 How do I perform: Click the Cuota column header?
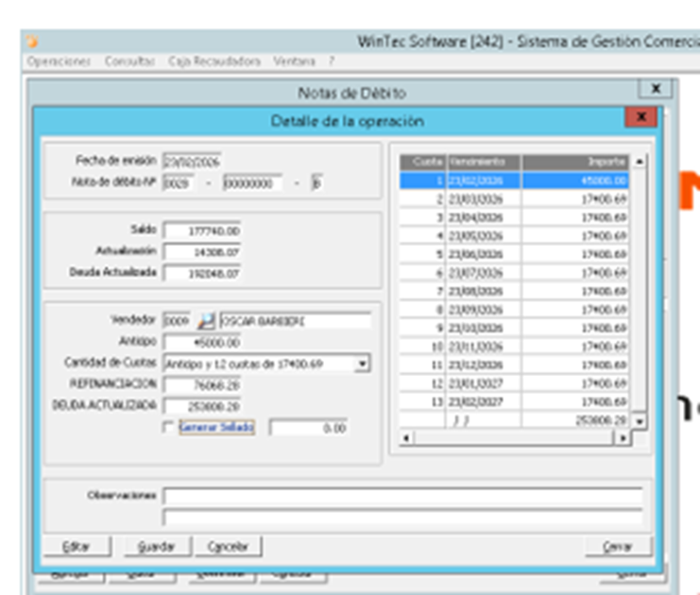pos(422,161)
